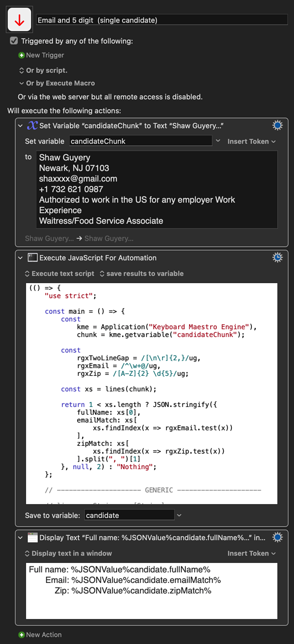Click into the Display Text content area

tap(151, 591)
